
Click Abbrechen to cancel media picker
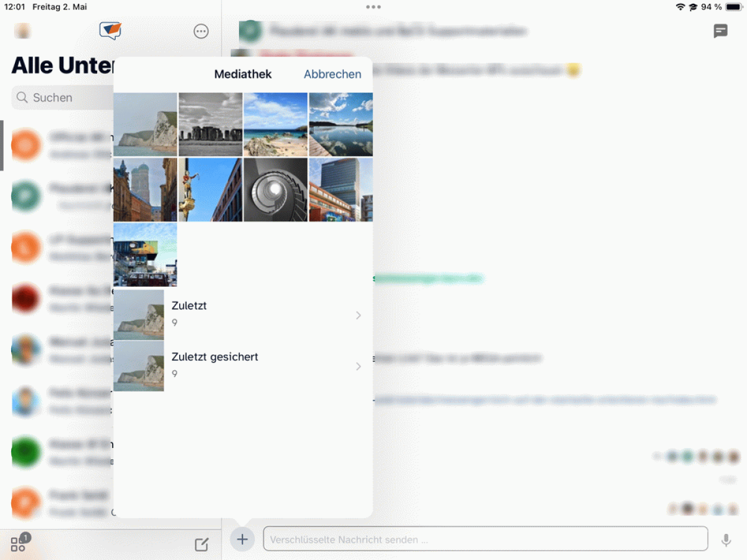pos(332,74)
